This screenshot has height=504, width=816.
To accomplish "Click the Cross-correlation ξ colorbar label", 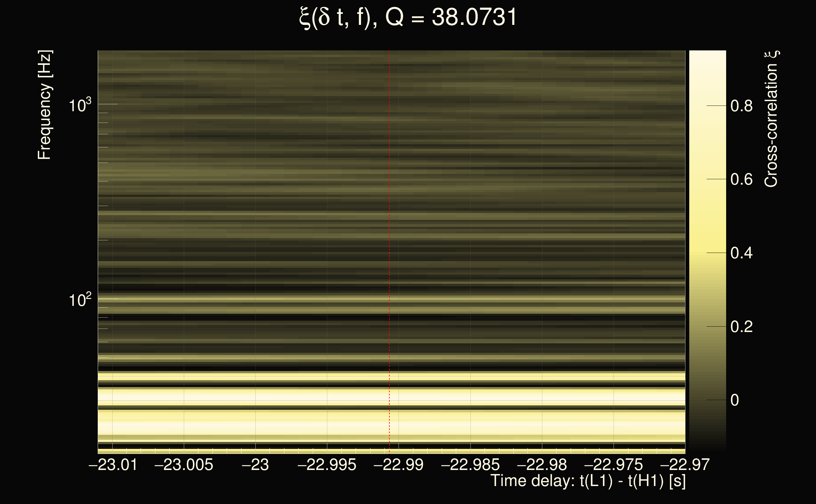I will [771, 119].
